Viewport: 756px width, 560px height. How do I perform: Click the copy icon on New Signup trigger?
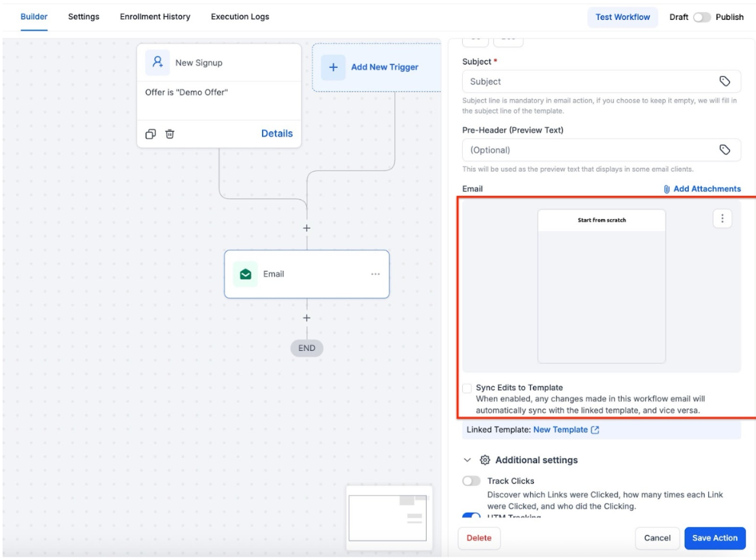click(x=150, y=134)
